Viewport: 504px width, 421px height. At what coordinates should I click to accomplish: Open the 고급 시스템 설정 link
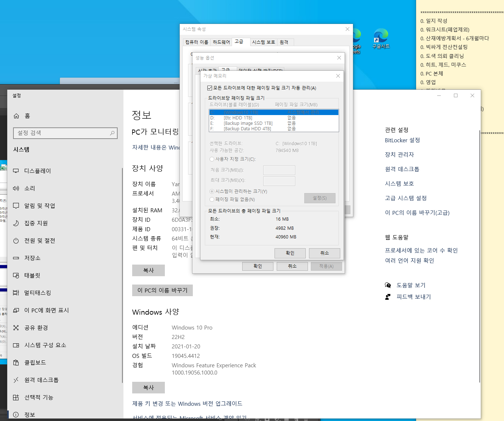click(x=406, y=198)
